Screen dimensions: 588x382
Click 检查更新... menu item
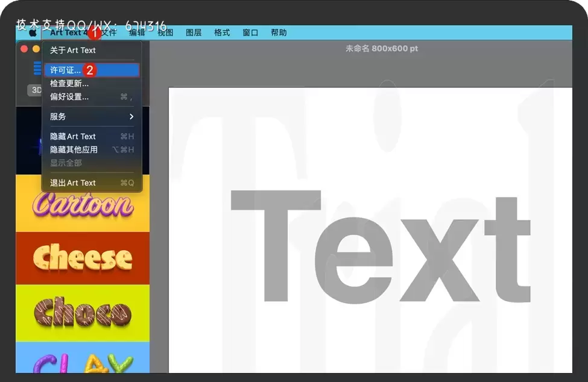click(x=69, y=84)
